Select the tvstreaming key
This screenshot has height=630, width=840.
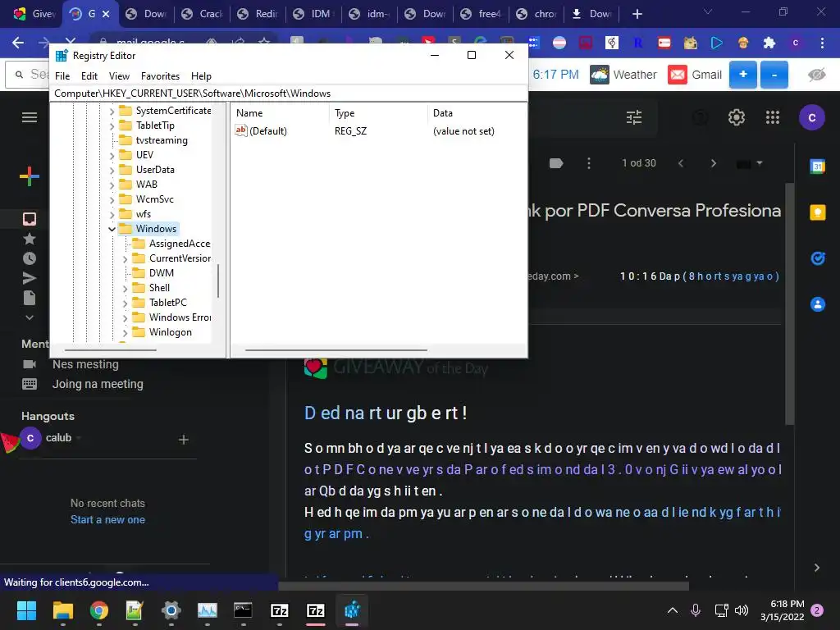(x=162, y=140)
